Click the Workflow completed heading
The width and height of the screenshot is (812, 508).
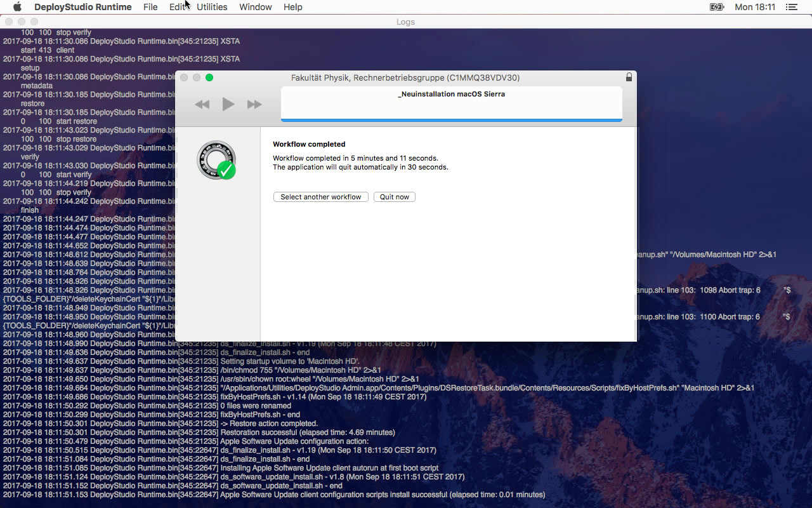(x=309, y=144)
